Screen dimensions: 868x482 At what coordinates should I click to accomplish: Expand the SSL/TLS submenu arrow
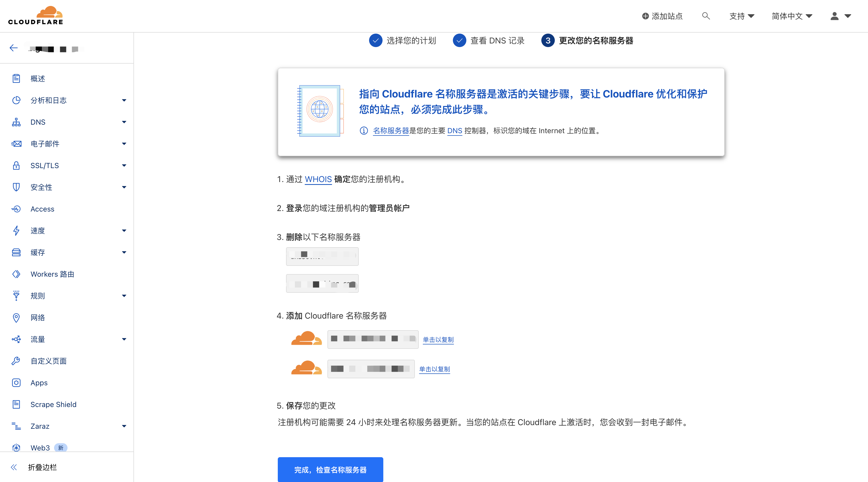tap(124, 165)
